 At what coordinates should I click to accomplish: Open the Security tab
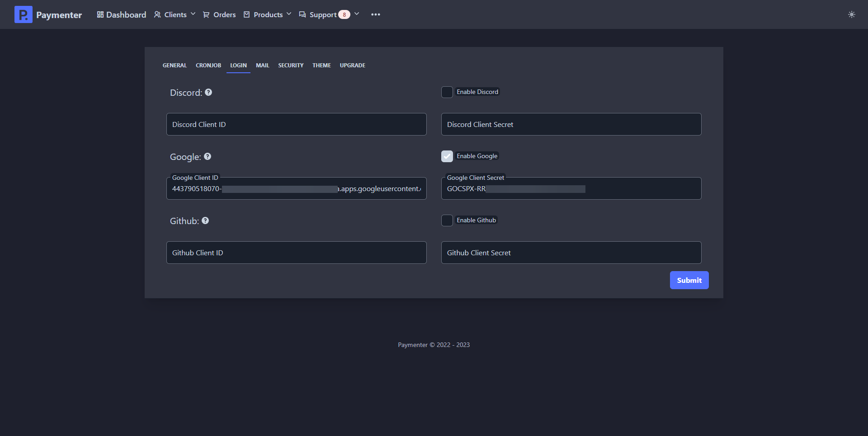[x=291, y=66]
